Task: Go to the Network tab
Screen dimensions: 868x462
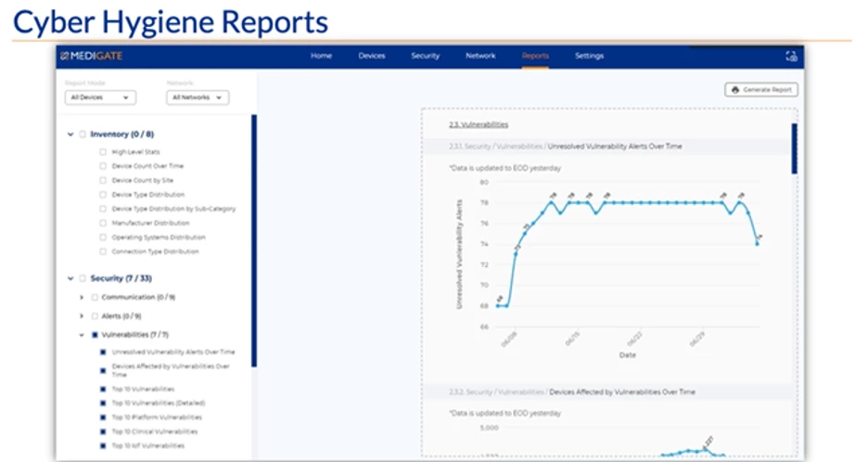Action: 480,56
